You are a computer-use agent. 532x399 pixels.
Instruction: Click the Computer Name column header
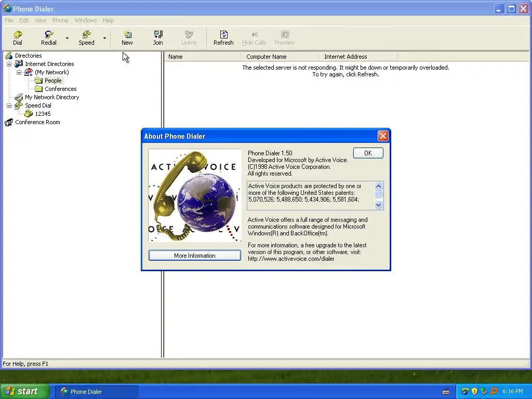tap(280, 57)
